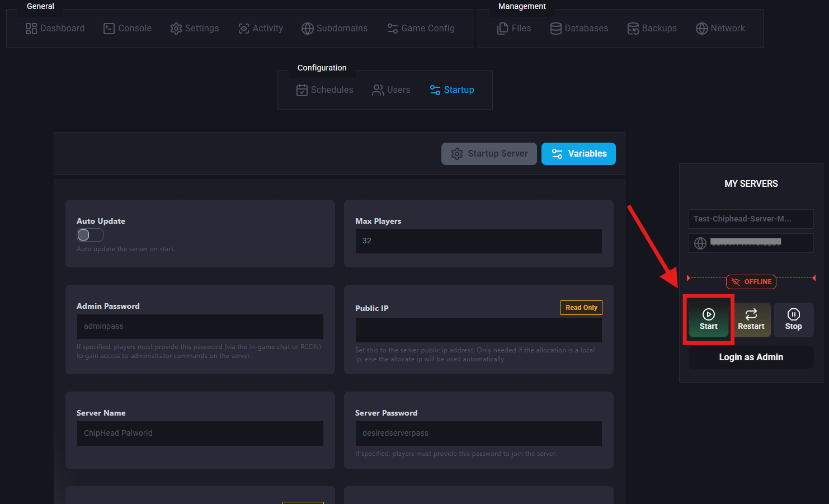This screenshot has width=829, height=504.
Task: Toggle the Auto Update switch
Action: point(90,235)
